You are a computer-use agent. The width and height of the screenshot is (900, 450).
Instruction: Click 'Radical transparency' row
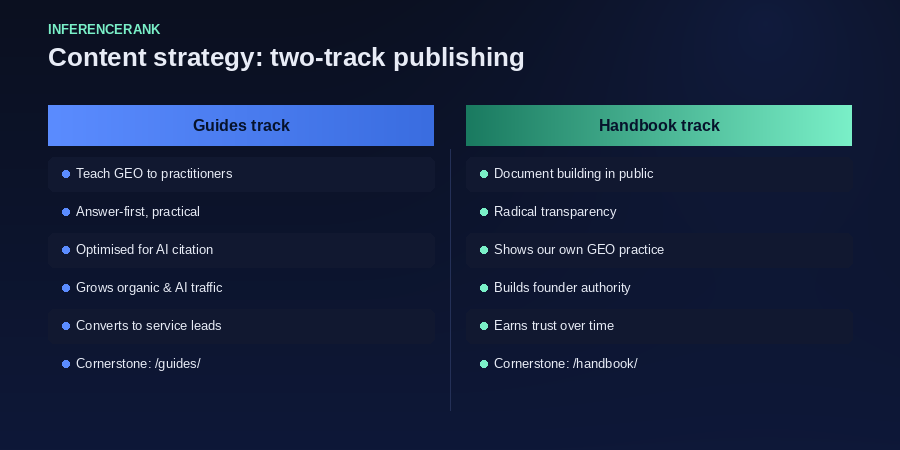(x=659, y=212)
